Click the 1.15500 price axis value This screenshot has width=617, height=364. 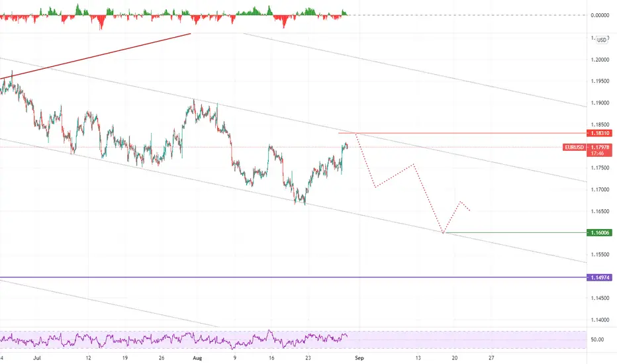pos(600,255)
